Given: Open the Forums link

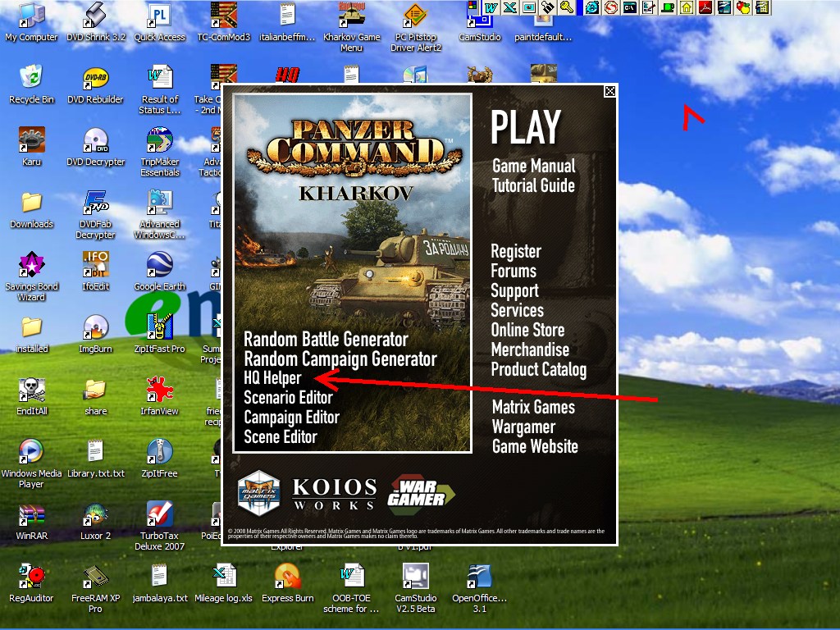Looking at the screenshot, I should 514,271.
